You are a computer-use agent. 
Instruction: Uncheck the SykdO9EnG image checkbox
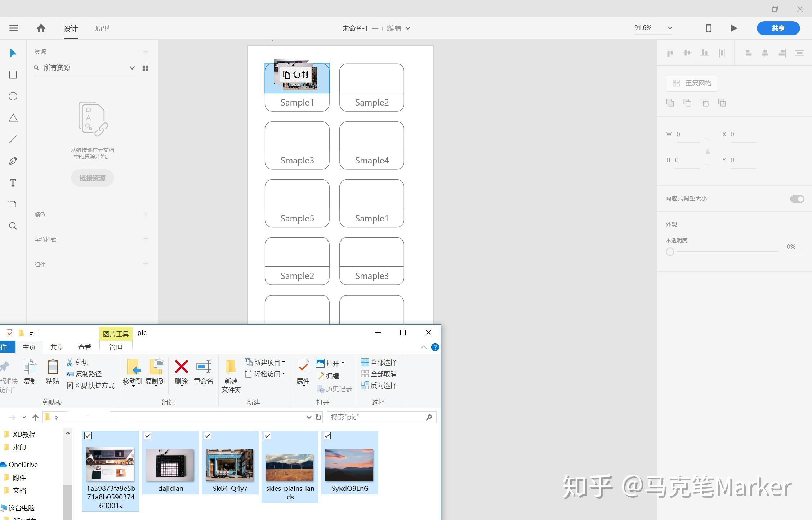tap(327, 436)
